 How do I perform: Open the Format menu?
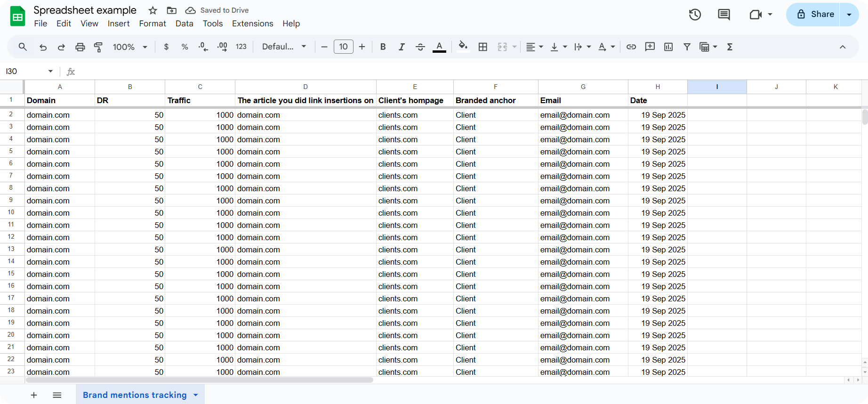click(x=153, y=24)
